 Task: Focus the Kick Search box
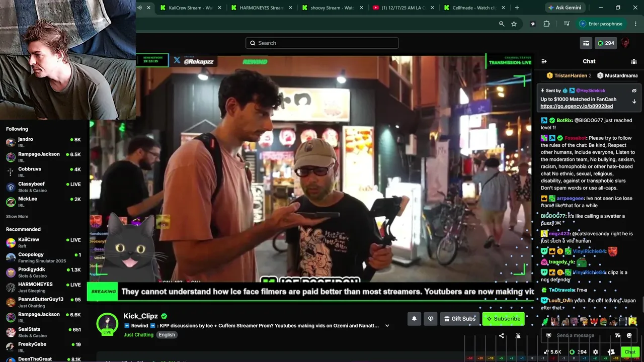(322, 43)
